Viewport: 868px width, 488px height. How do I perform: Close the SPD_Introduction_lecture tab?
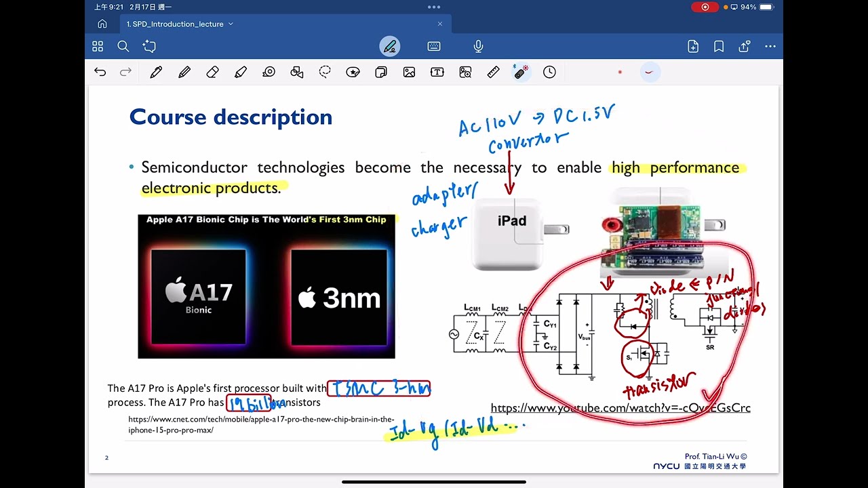tap(439, 24)
